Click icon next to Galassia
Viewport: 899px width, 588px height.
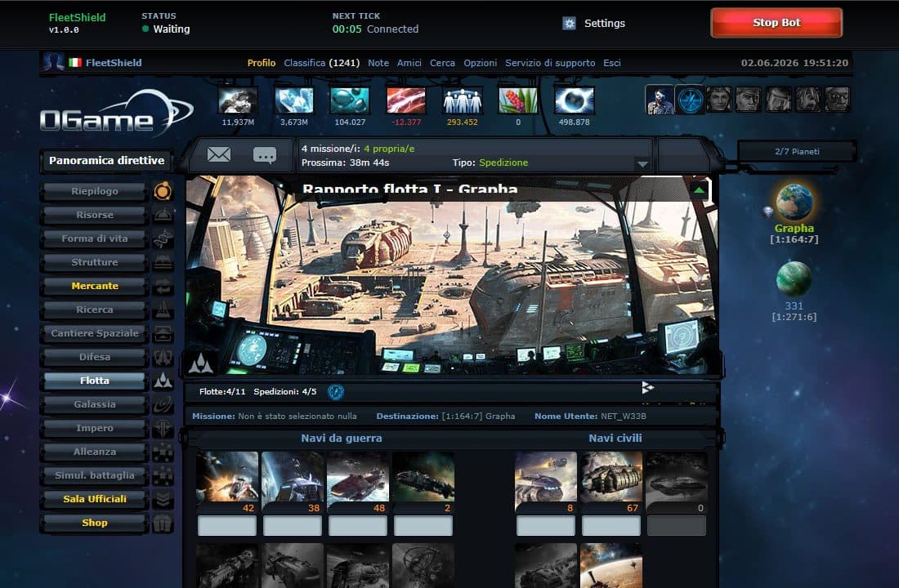[x=163, y=404]
